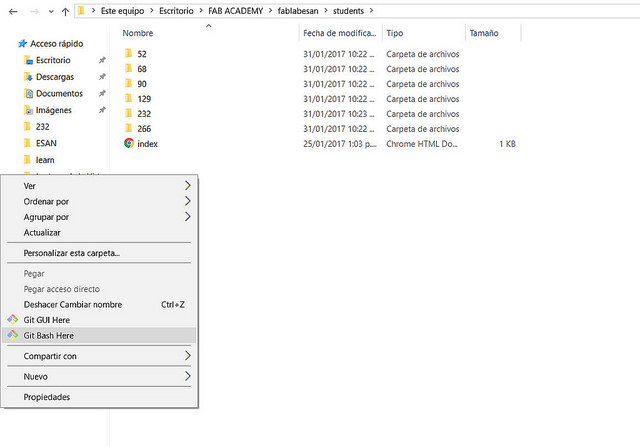
Task: Open Agrupar por submenu
Action: tap(99, 217)
